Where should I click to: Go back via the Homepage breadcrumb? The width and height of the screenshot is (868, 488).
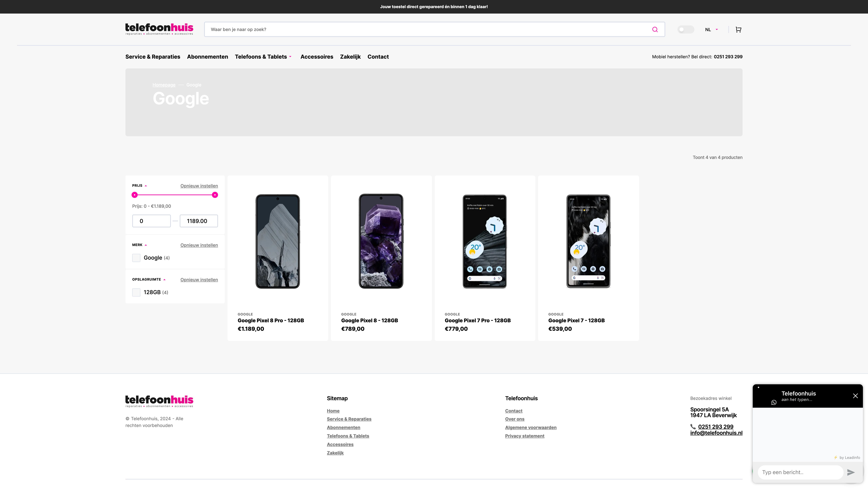pos(164,85)
